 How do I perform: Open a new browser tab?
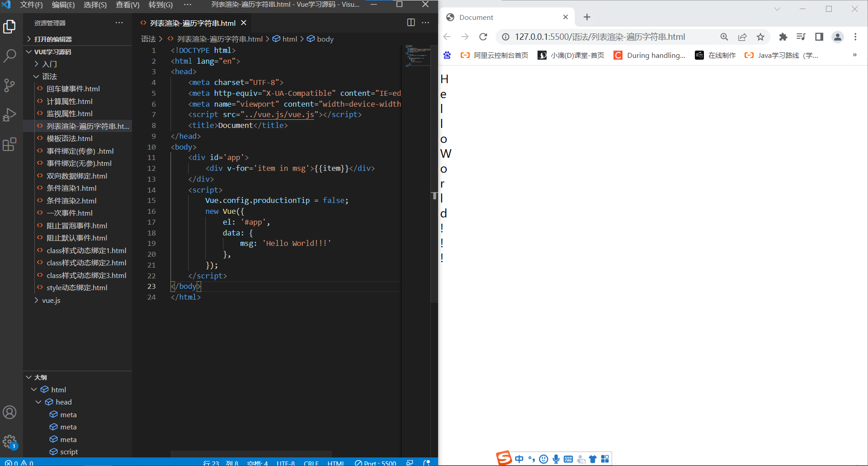click(587, 17)
